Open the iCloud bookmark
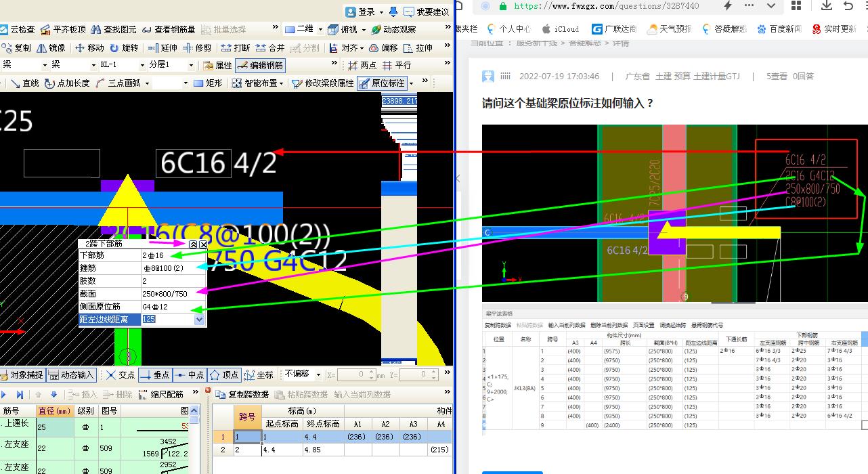Image resolution: width=868 pixels, height=474 pixels. (560, 29)
